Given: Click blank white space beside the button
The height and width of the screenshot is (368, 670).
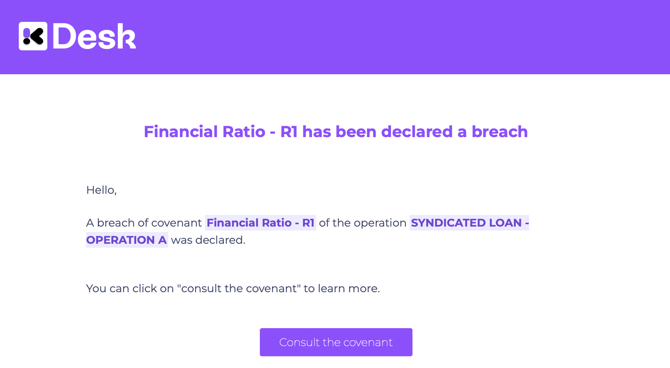Looking at the screenshot, I should point(513,342).
